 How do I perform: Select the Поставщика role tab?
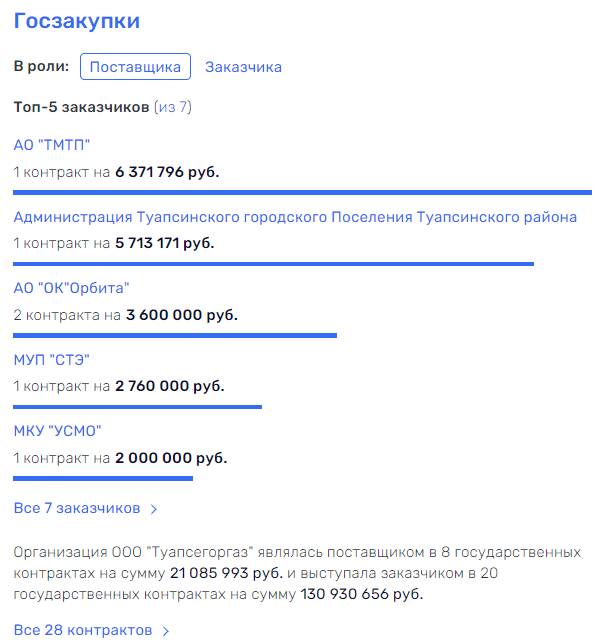point(135,67)
